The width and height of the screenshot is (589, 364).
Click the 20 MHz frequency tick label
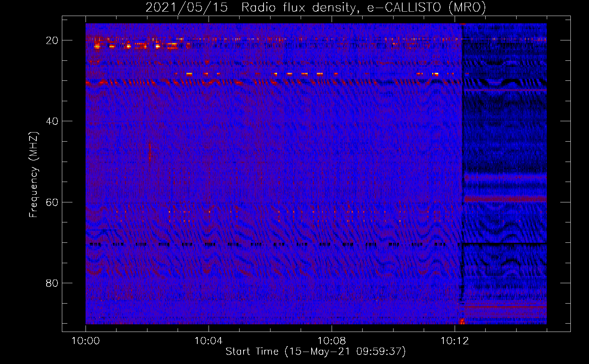pyautogui.click(x=52, y=40)
